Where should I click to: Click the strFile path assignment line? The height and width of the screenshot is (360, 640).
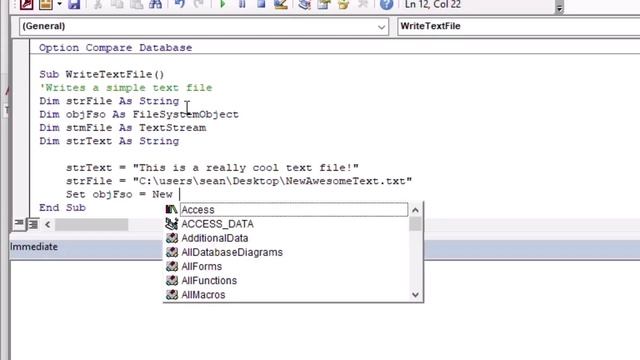point(239,181)
